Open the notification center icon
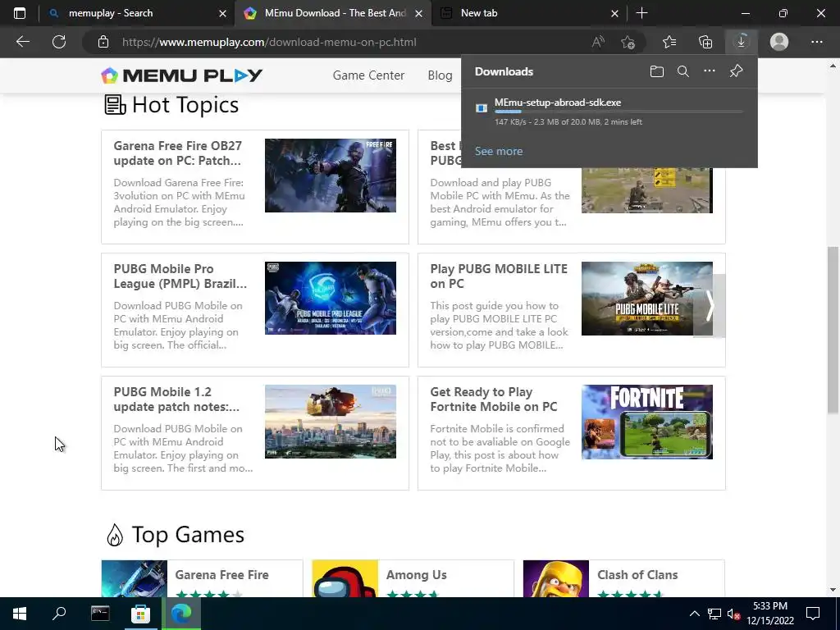 (x=813, y=614)
